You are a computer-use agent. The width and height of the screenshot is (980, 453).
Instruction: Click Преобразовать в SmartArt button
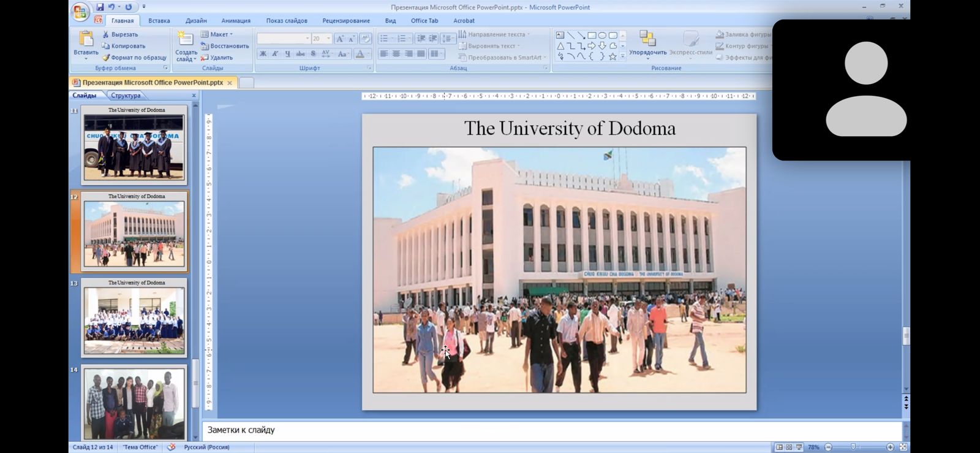(502, 58)
